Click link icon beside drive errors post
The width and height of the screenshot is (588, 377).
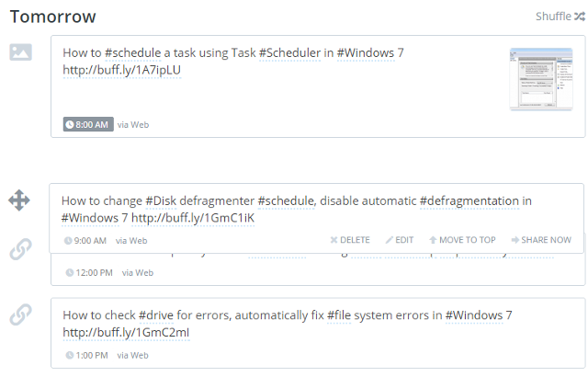coord(20,315)
